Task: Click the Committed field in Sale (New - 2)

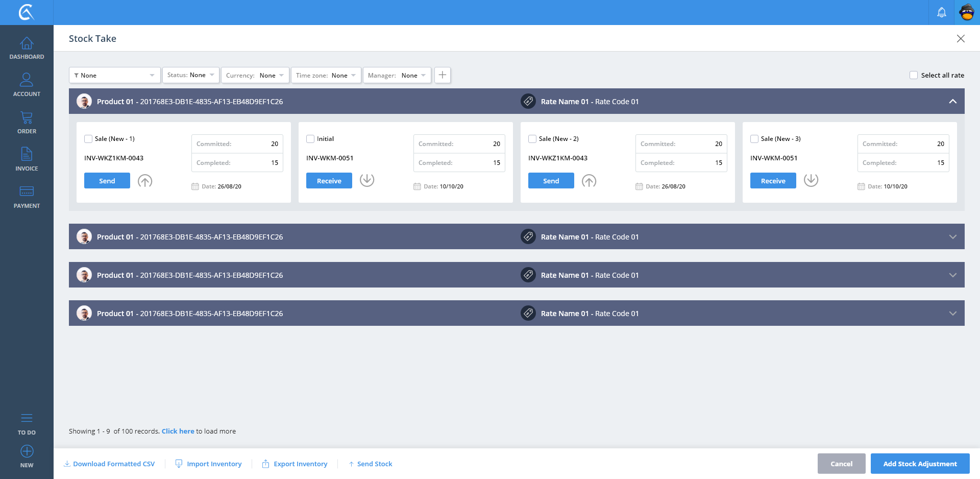Action: click(681, 144)
